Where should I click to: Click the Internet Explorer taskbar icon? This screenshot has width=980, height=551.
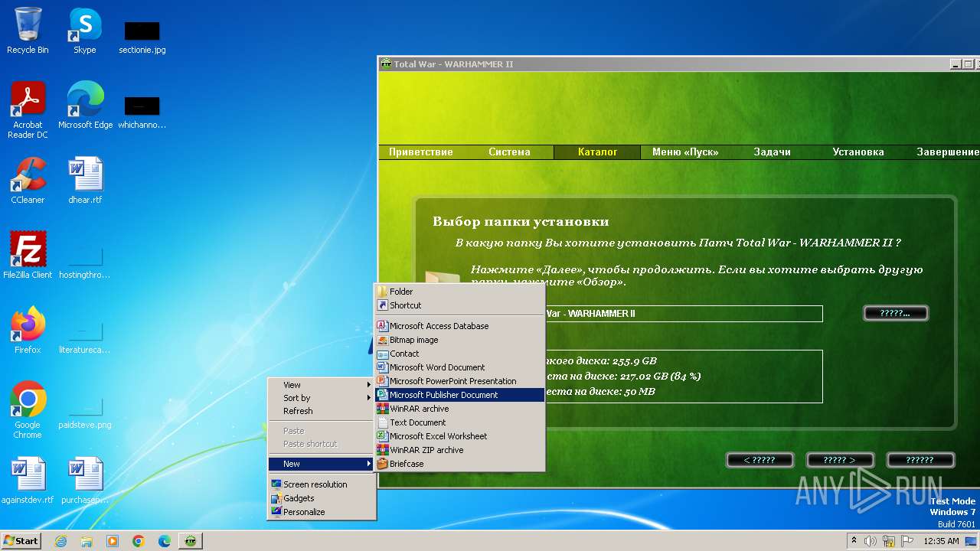60,541
